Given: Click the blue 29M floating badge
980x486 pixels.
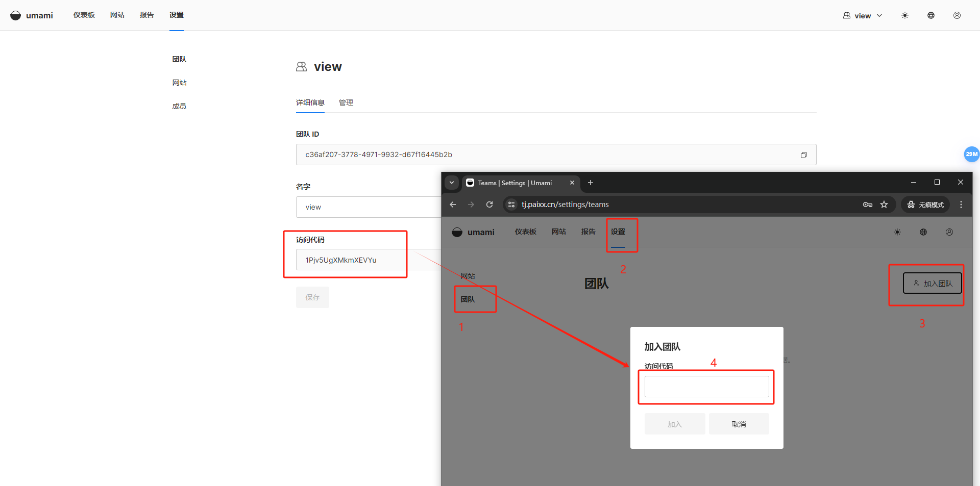Looking at the screenshot, I should pyautogui.click(x=971, y=154).
